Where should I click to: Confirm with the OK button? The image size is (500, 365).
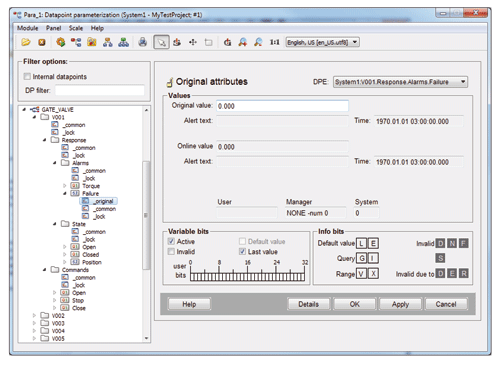pyautogui.click(x=354, y=304)
